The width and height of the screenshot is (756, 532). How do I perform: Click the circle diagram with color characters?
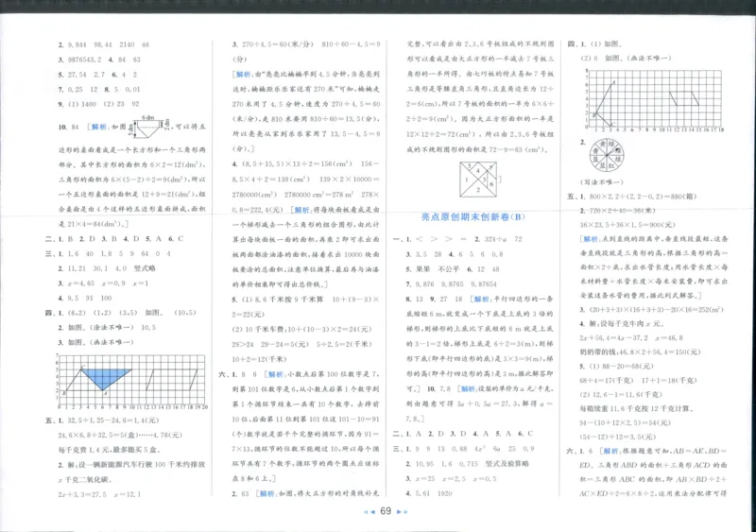(x=606, y=155)
